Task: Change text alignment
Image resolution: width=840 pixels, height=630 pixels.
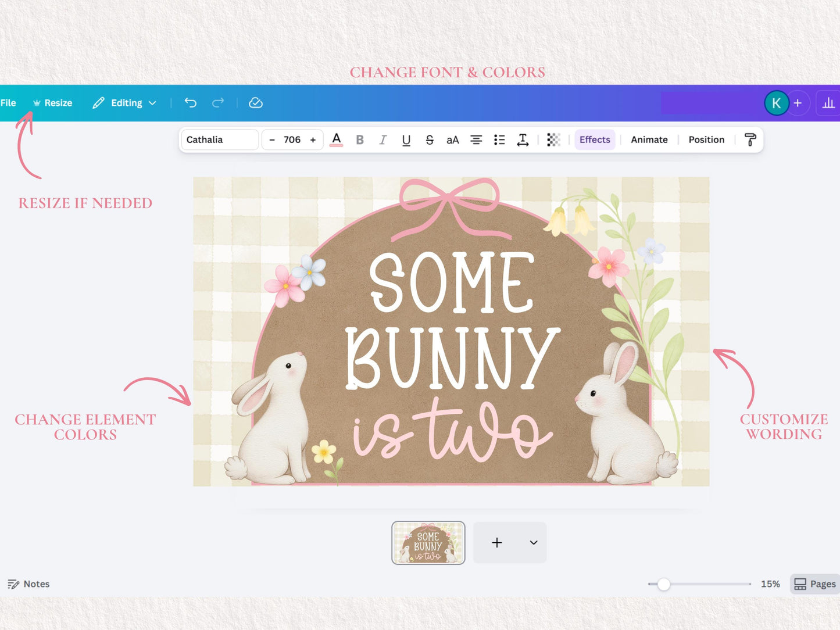Action: (x=476, y=139)
